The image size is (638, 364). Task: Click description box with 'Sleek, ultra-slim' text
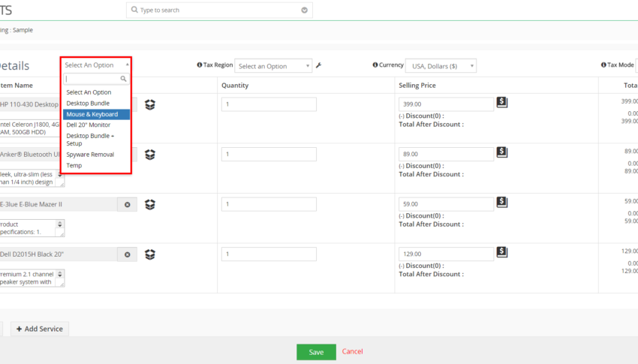tap(32, 178)
